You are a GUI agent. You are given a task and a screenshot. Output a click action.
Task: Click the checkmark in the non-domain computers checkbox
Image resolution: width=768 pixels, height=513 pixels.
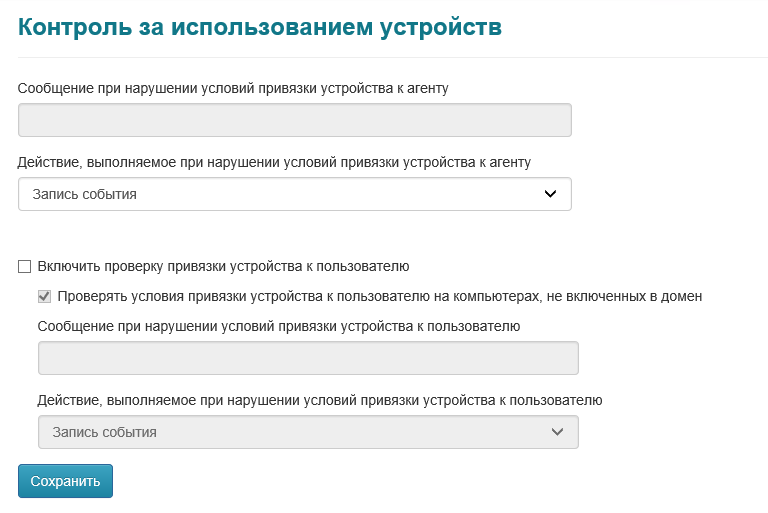44,296
